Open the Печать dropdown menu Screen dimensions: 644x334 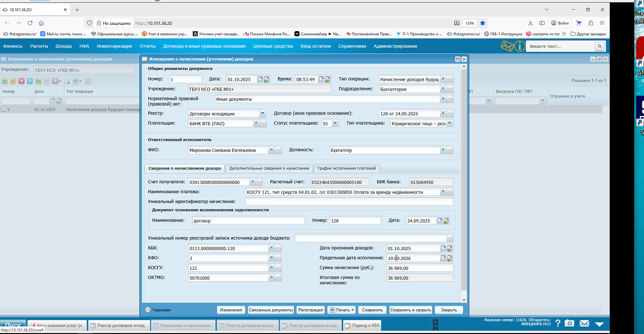[342, 310]
